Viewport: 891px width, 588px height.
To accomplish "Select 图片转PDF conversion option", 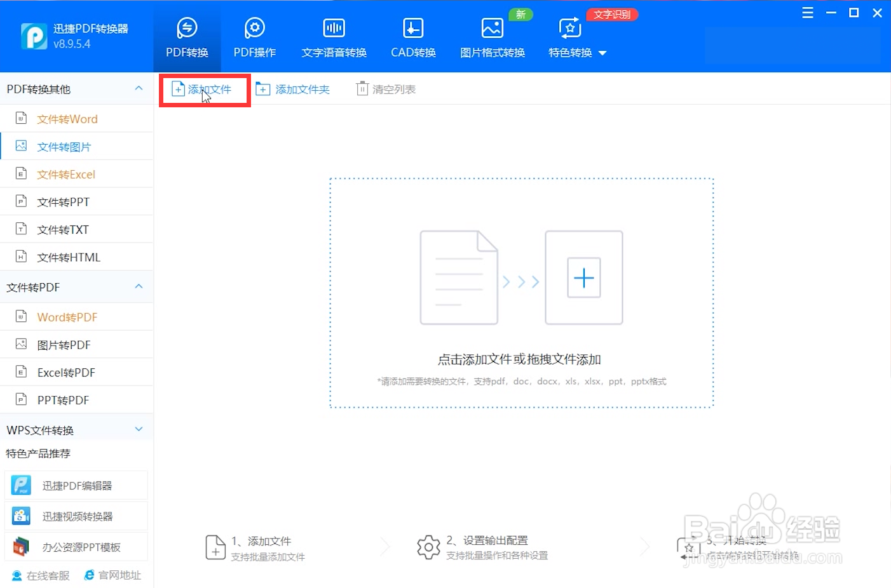I will tap(67, 344).
